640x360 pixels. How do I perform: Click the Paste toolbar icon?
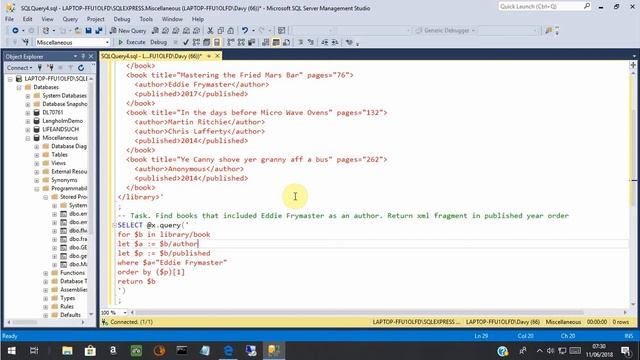coord(231,30)
